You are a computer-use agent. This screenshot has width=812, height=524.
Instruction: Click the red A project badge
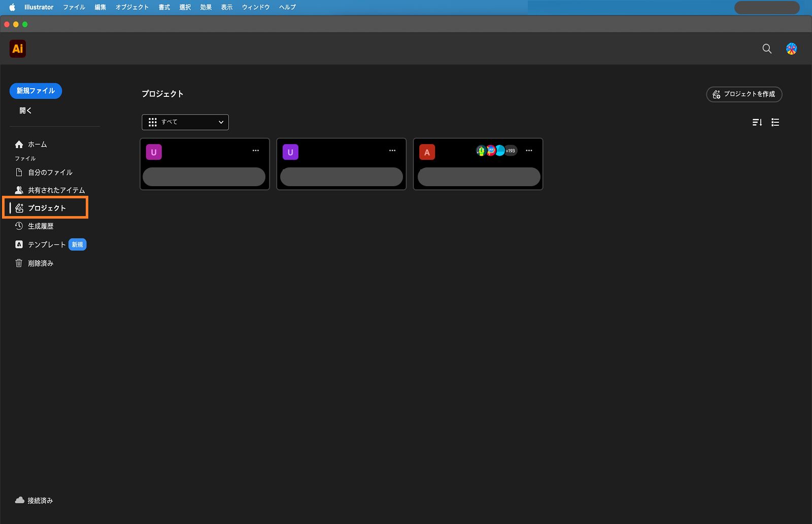427,152
